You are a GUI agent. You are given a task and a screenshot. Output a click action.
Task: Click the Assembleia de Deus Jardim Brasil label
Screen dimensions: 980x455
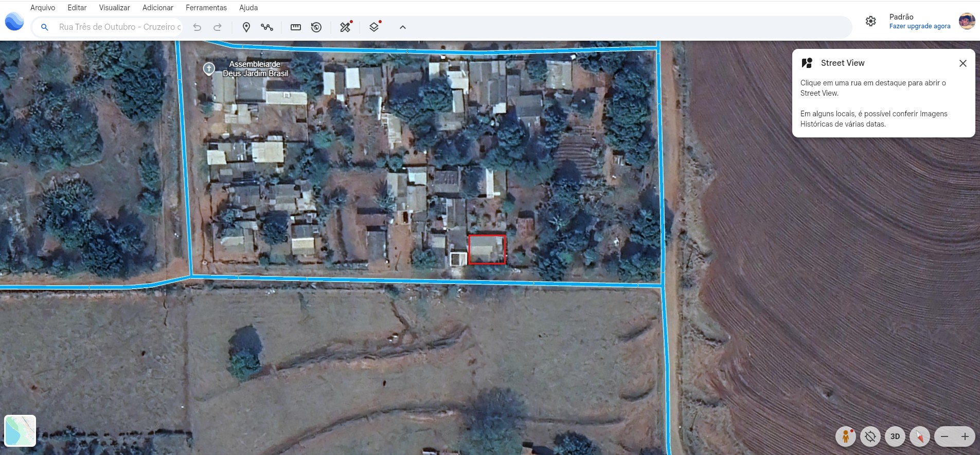coord(255,69)
